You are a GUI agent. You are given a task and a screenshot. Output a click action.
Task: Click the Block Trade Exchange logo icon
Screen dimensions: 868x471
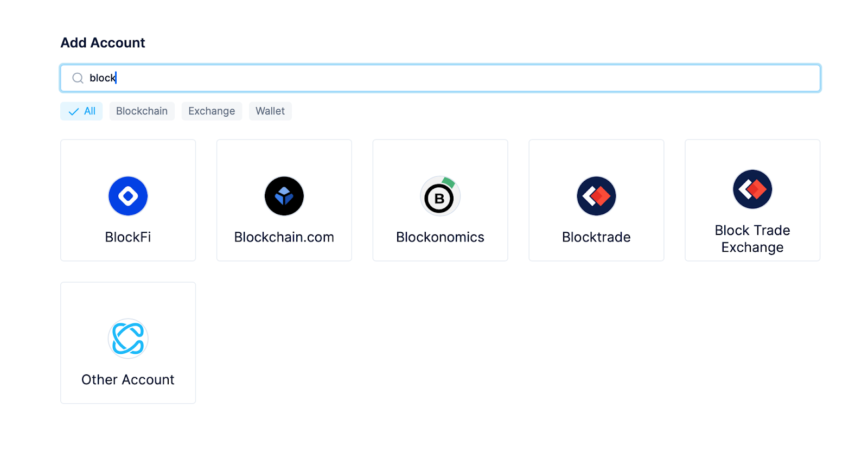click(x=752, y=189)
